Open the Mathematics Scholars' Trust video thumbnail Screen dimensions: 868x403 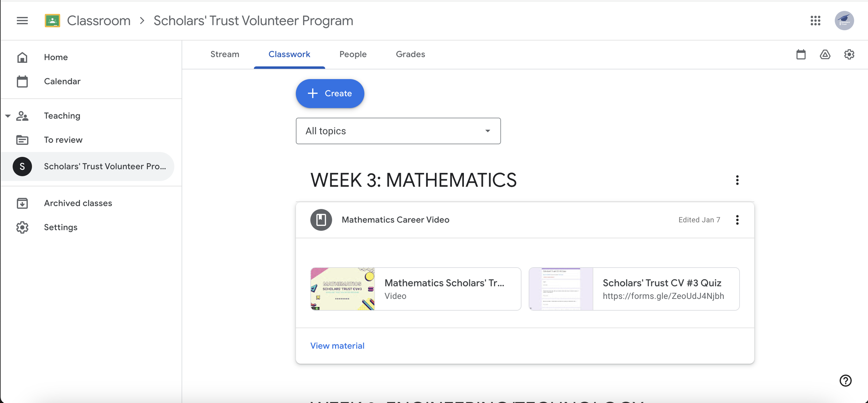343,289
